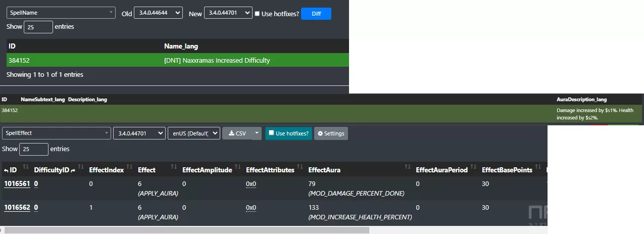Enable Use hotfixes checkbox beside Diff button
This screenshot has width=644, height=234.
pos(258,14)
